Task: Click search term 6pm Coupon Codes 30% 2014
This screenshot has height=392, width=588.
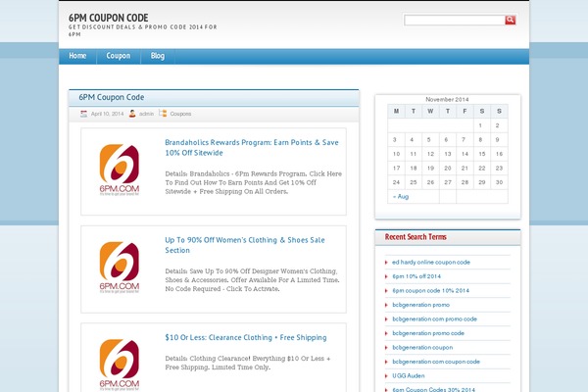Action: click(x=433, y=390)
